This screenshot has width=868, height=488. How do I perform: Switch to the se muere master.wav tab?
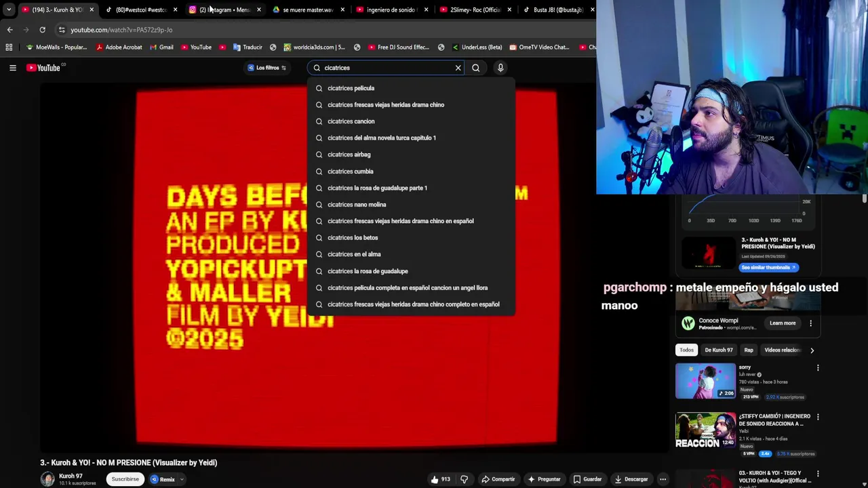[x=307, y=9]
